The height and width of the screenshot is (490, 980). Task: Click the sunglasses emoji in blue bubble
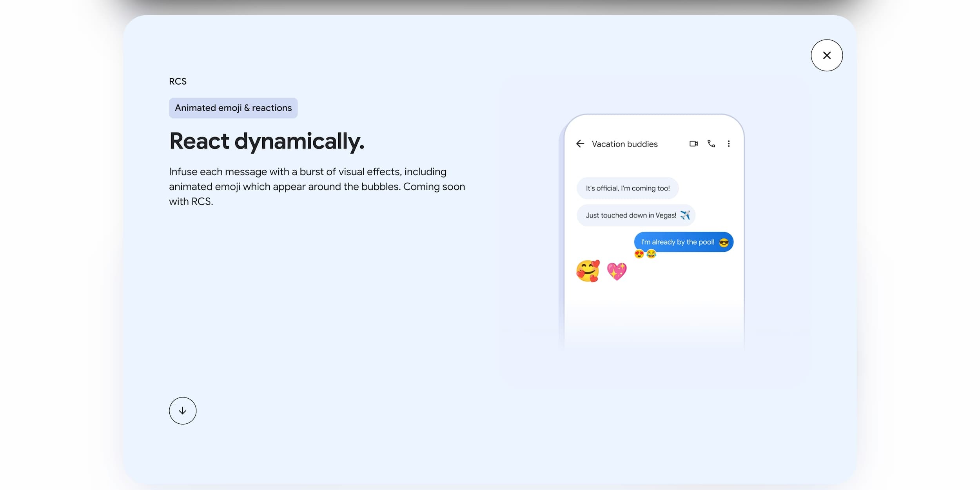[x=724, y=242]
